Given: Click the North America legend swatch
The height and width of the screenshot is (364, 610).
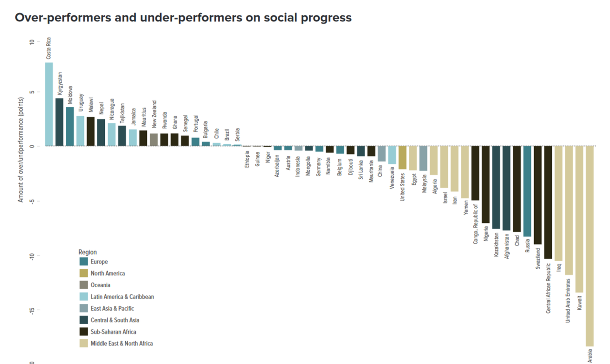Looking at the screenshot, I should click(x=84, y=273).
